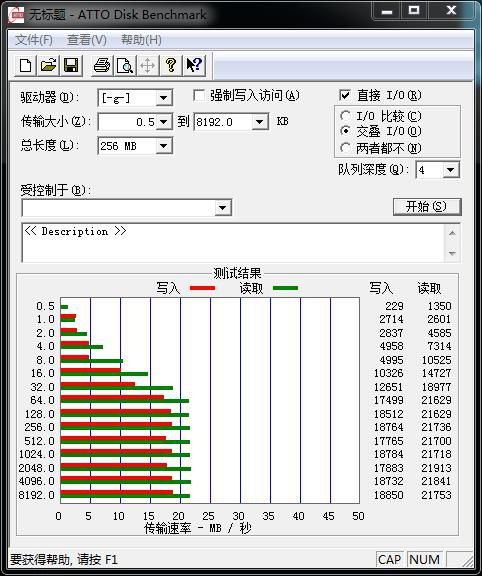Click the 1024.0 row label in chart

point(36,454)
